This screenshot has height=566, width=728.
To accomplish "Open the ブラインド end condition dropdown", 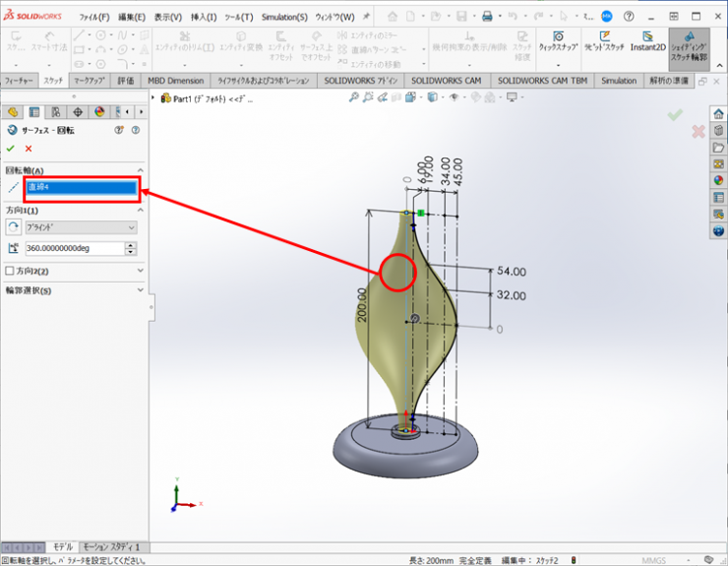I will 81,227.
